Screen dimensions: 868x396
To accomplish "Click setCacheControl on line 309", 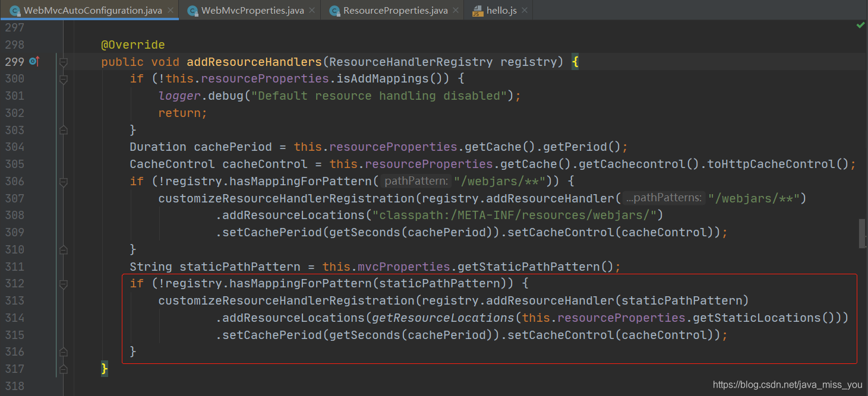I will (x=562, y=232).
